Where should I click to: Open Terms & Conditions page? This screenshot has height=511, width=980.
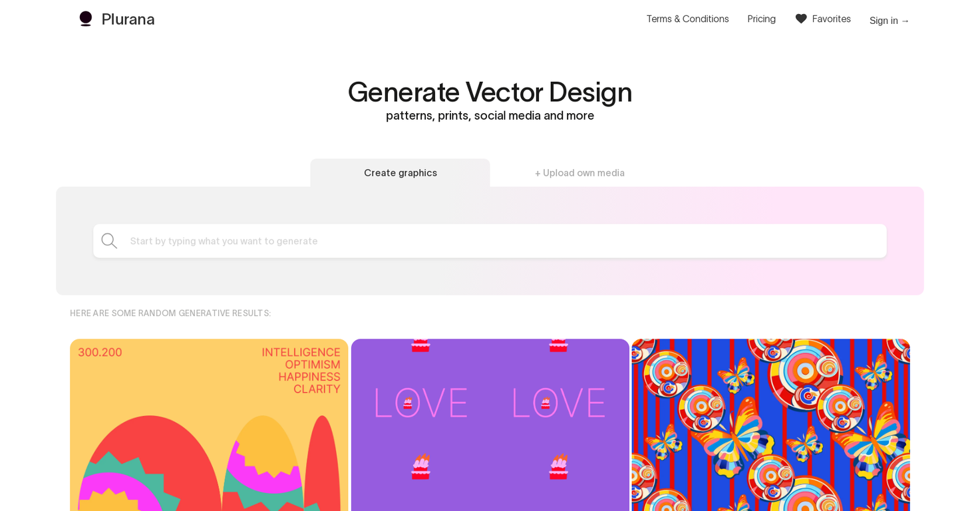(x=687, y=19)
